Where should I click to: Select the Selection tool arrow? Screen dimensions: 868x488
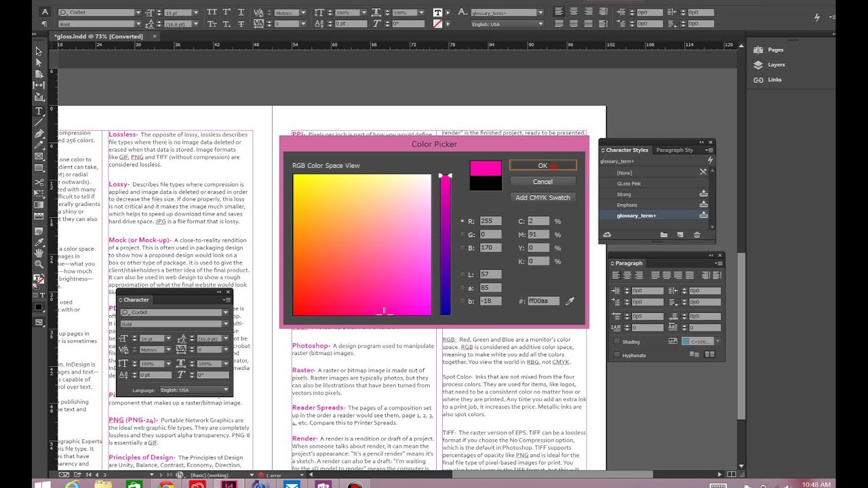coord(39,51)
